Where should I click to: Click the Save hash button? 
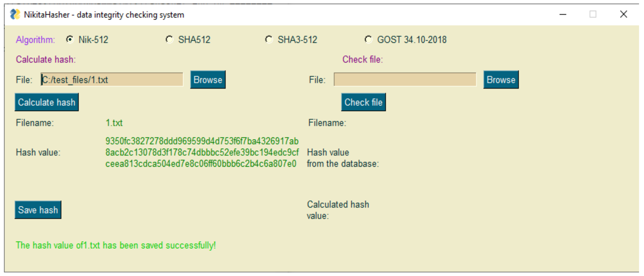pos(38,210)
